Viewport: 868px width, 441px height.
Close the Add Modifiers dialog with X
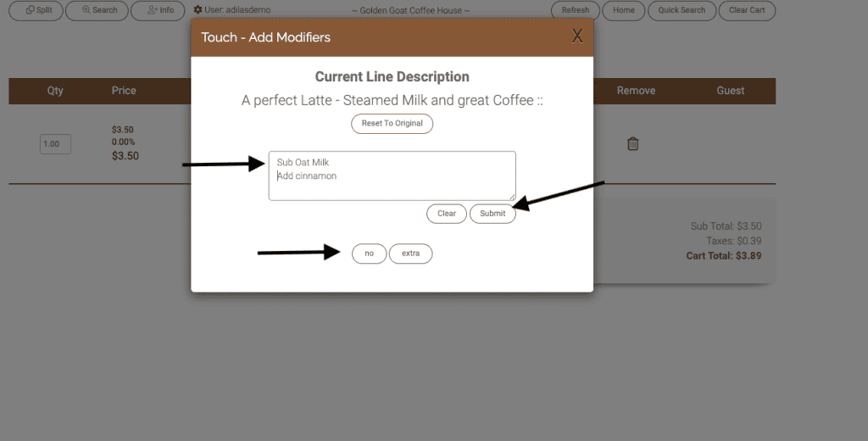click(576, 36)
